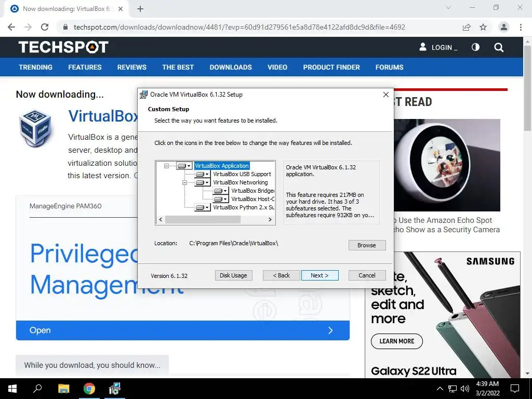Image resolution: width=532 pixels, height=399 pixels.
Task: Show hidden system tray icons
Action: [440, 389]
